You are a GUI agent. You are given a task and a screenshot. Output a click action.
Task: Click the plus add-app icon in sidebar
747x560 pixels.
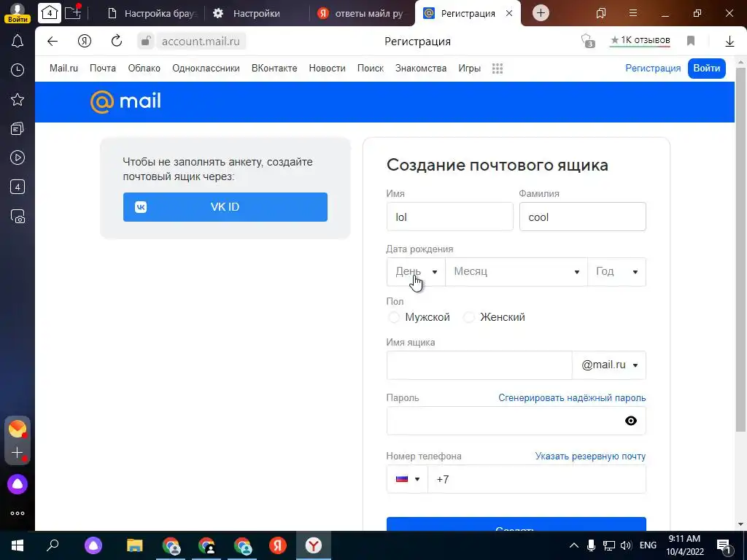[x=18, y=453]
